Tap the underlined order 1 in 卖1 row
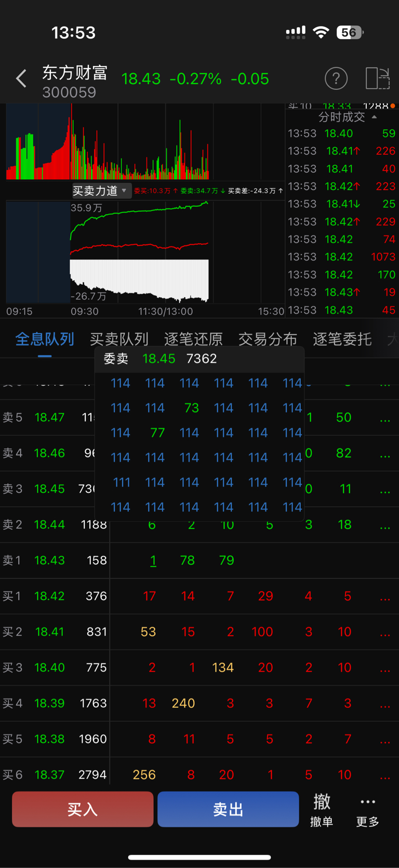 click(x=153, y=560)
